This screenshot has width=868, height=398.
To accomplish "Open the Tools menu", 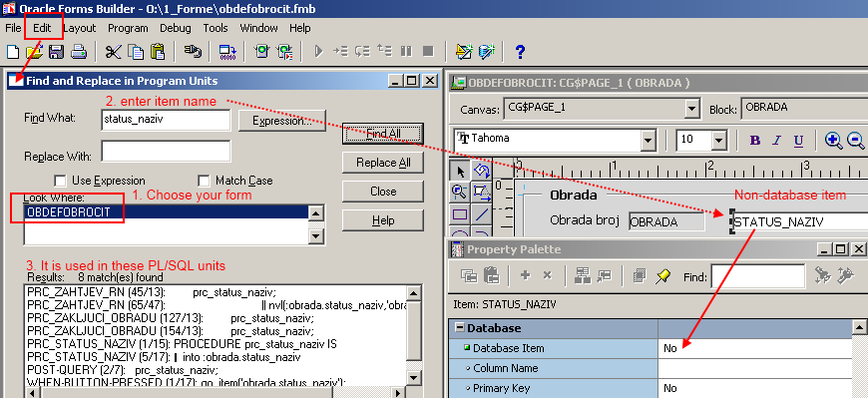I will 216,28.
